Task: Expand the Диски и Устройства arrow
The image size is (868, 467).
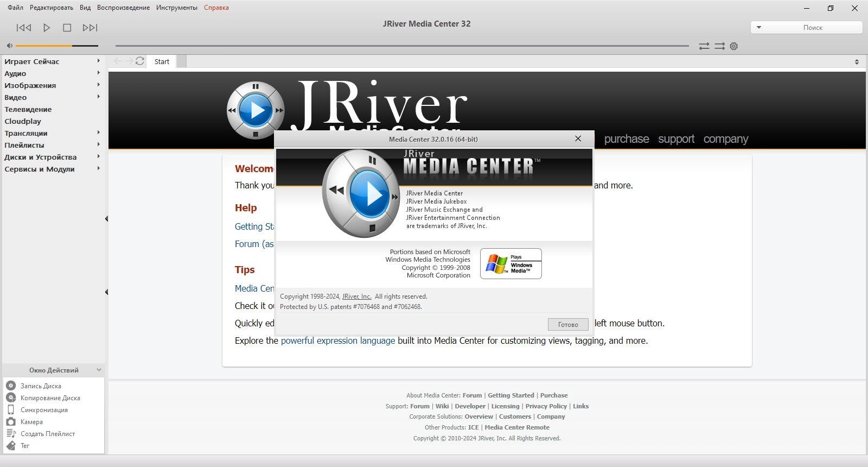Action: point(98,156)
